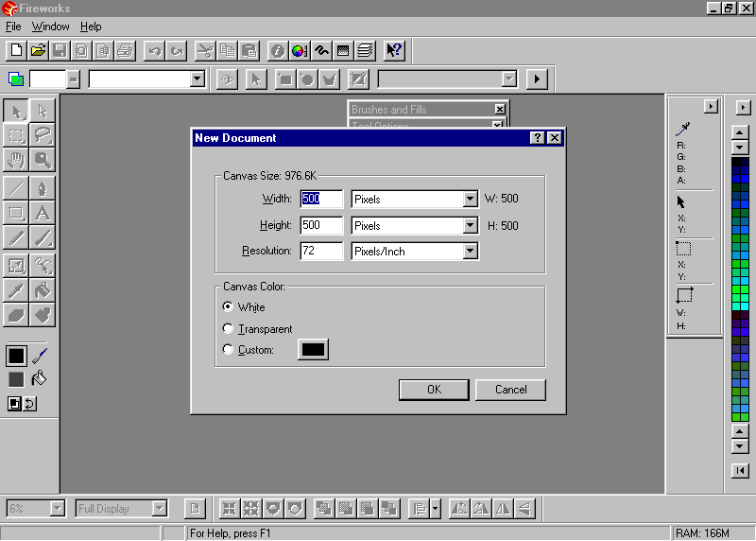Open the Width units Pixels dropdown
This screenshot has width=756, height=541.
(x=470, y=200)
